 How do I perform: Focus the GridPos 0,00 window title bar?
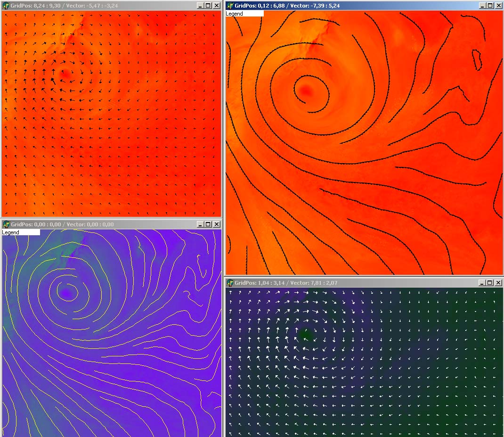pos(104,224)
